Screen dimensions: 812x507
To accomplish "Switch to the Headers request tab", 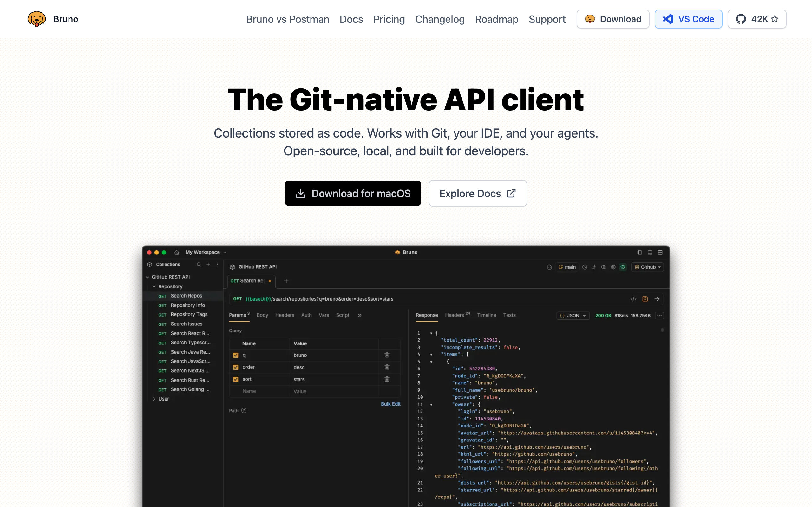I will [285, 315].
